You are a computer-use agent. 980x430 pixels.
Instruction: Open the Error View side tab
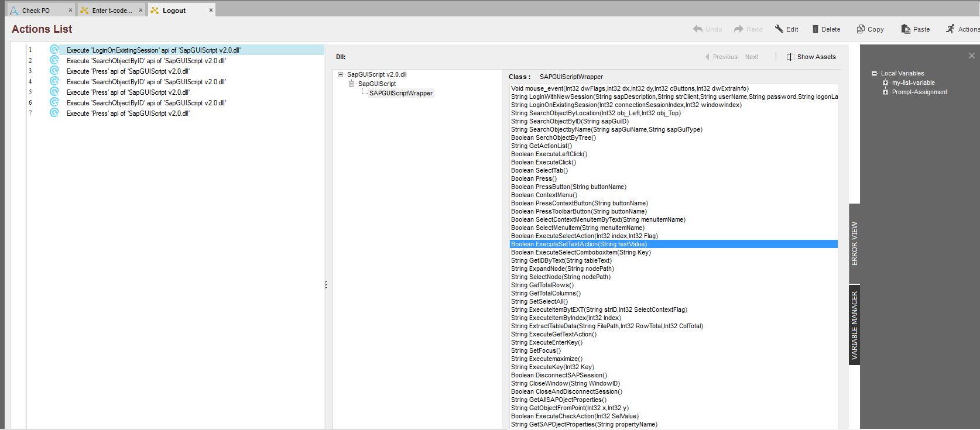click(x=854, y=243)
